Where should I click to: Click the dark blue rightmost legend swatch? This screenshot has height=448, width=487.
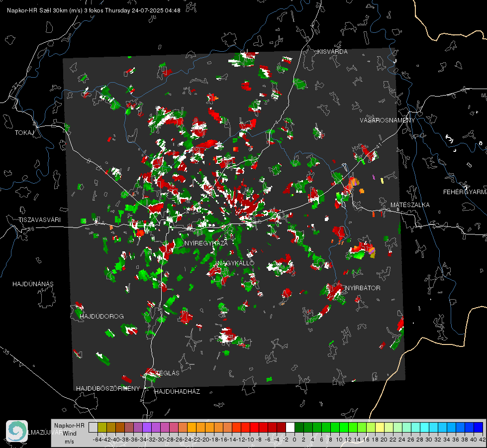tap(479, 427)
